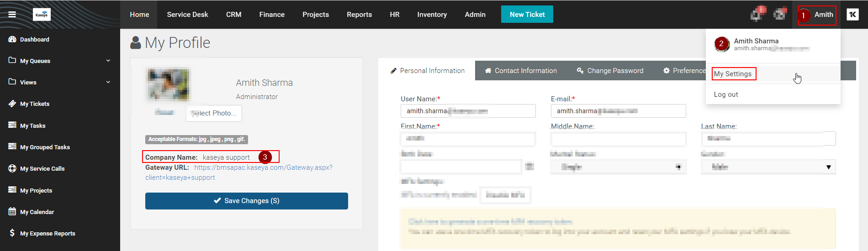Open the Marital Status dropdown
The image size is (868, 251).
[619, 167]
